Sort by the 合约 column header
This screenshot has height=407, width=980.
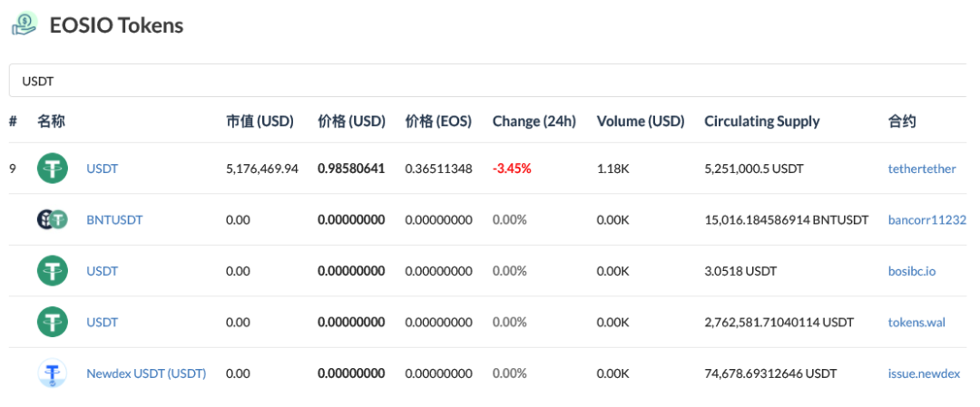pos(902,121)
